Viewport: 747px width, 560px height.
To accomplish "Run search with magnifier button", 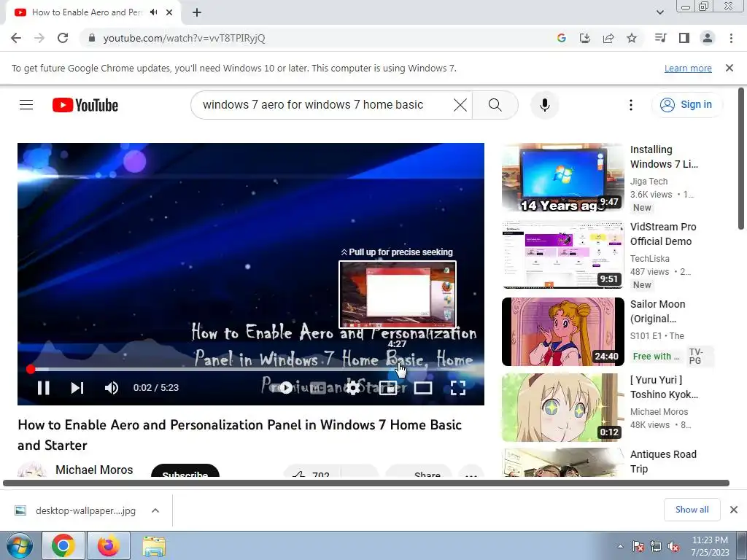I will tap(495, 105).
